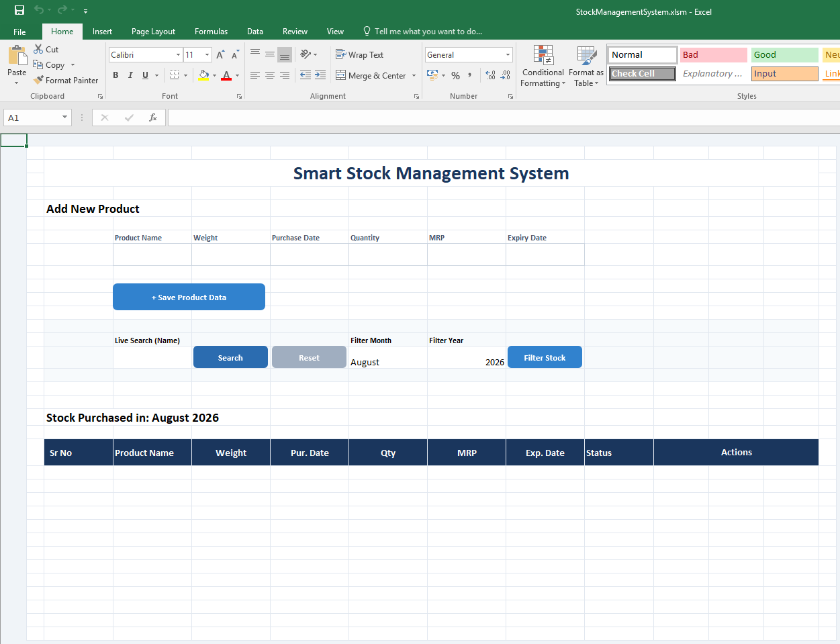Click the Increase Indent icon
Viewport: 840px width, 644px height.
[x=320, y=75]
